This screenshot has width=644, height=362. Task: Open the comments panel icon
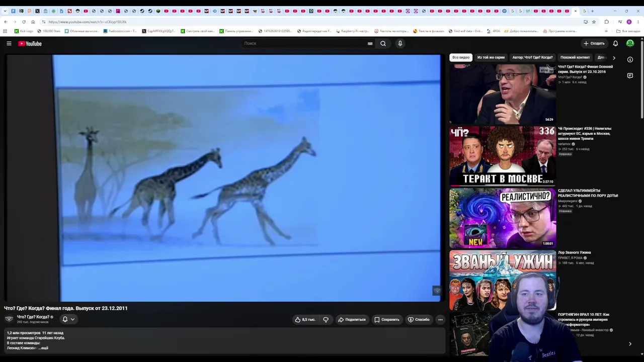pyautogui.click(x=630, y=76)
